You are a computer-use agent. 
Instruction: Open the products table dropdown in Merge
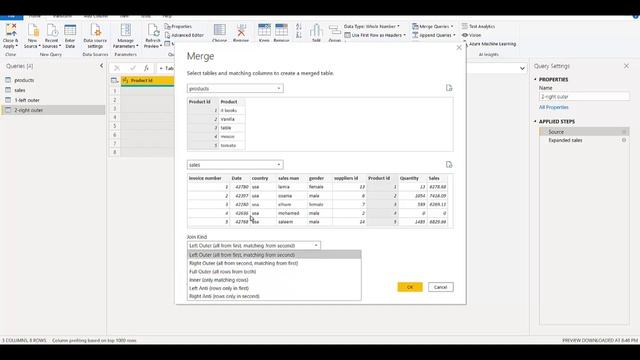[235, 89]
